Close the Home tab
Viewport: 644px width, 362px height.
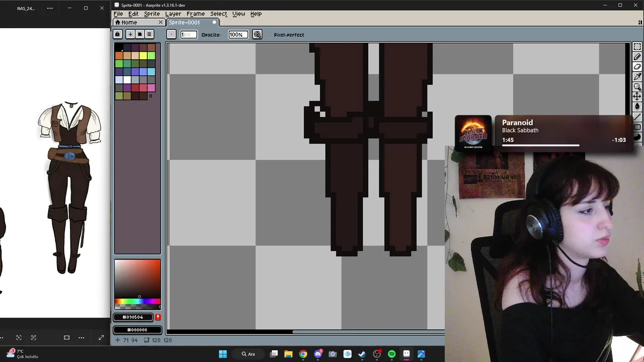[160, 22]
